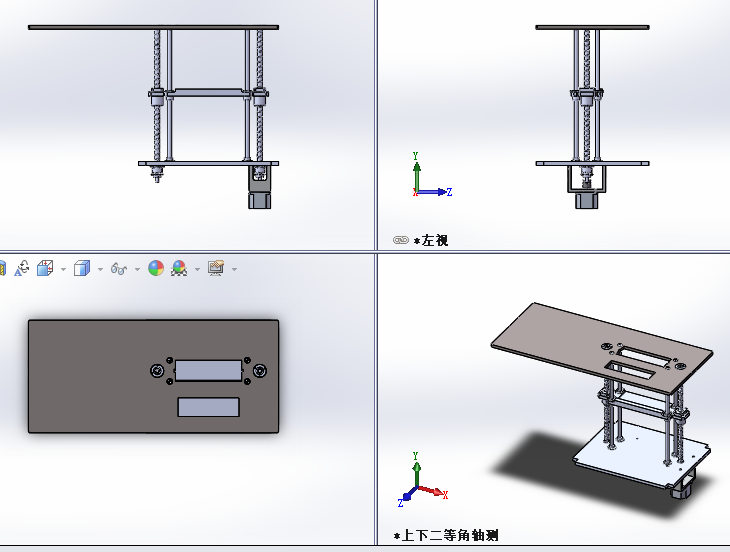Select the white base plate in isometric view
Screen dimensions: 730x552
(638, 458)
